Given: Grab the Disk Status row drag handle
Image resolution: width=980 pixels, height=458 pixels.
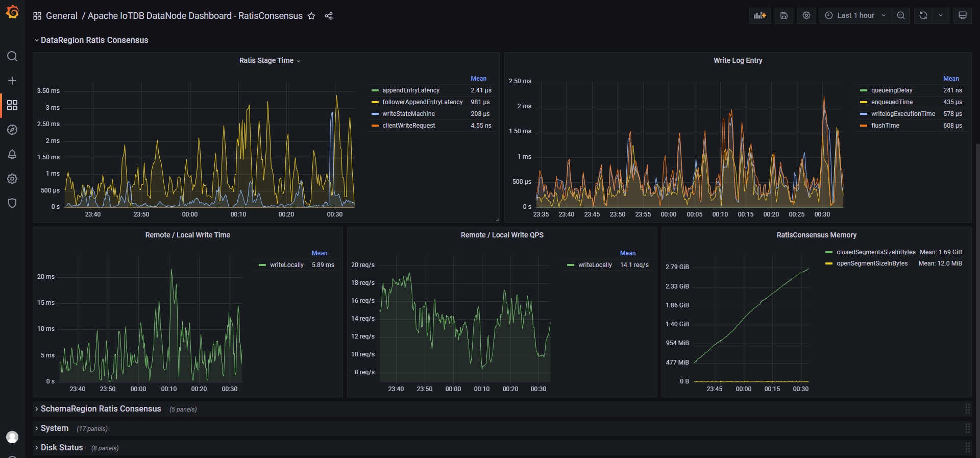Looking at the screenshot, I should click(x=967, y=448).
